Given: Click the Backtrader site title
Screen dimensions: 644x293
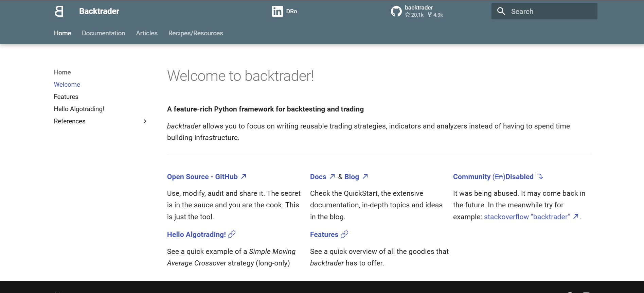Looking at the screenshot, I should point(99,11).
